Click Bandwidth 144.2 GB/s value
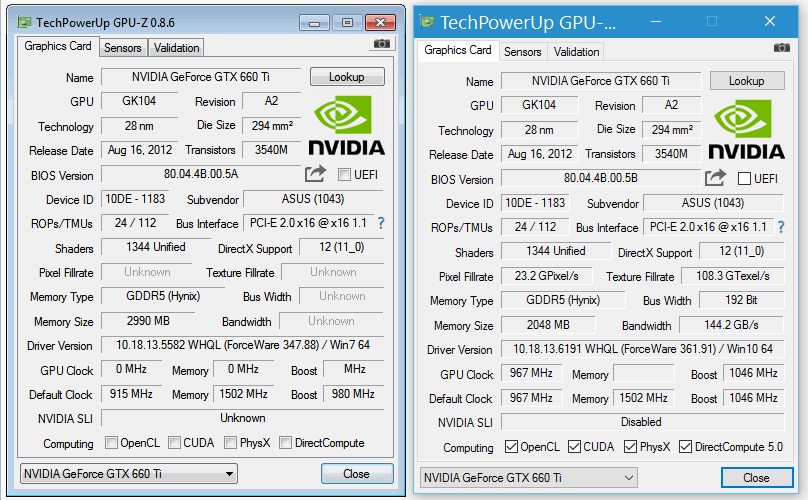The height and width of the screenshot is (500, 808). point(731,325)
